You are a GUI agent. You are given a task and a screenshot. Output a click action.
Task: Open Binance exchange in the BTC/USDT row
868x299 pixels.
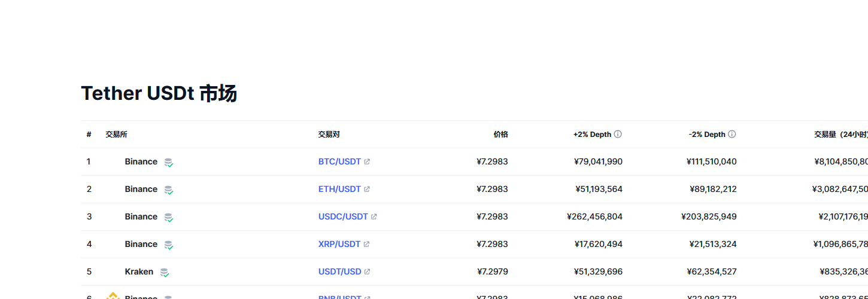[x=141, y=162]
